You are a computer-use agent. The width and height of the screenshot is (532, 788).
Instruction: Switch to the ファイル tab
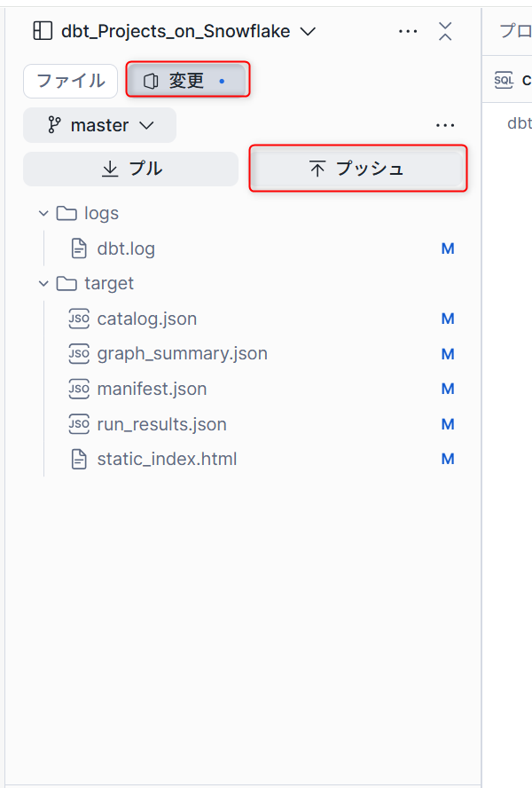click(70, 81)
